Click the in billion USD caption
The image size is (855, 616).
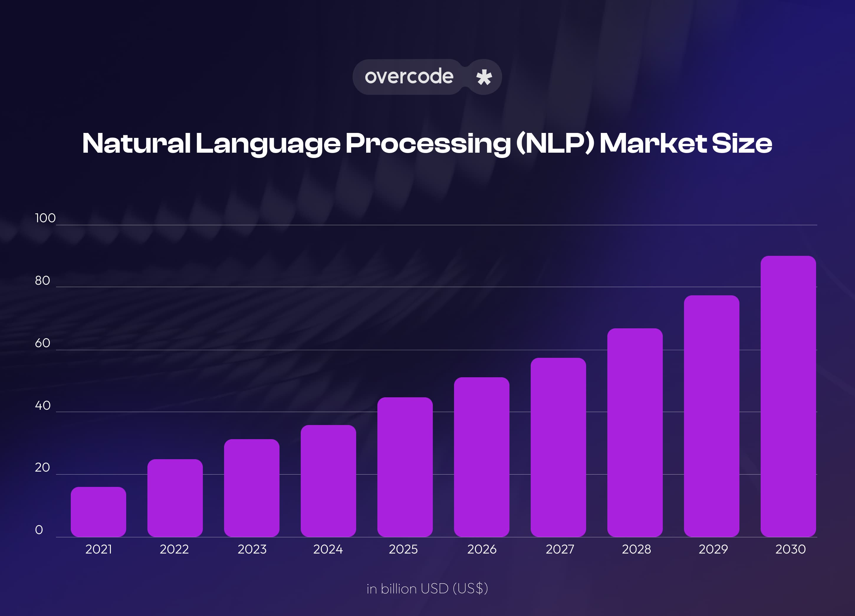tap(427, 589)
